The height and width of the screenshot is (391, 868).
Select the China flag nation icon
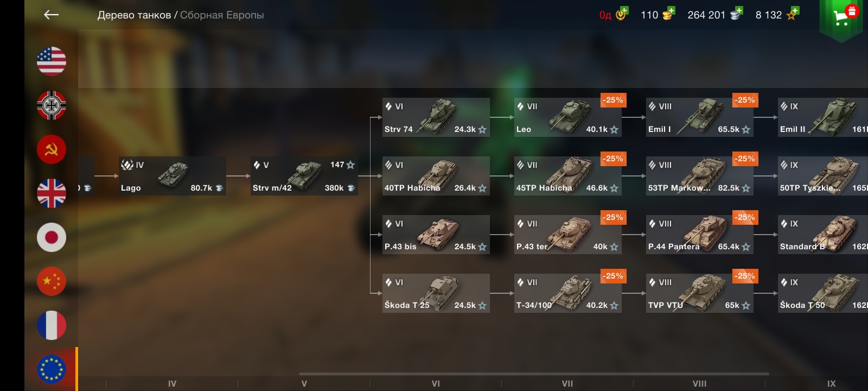52,281
